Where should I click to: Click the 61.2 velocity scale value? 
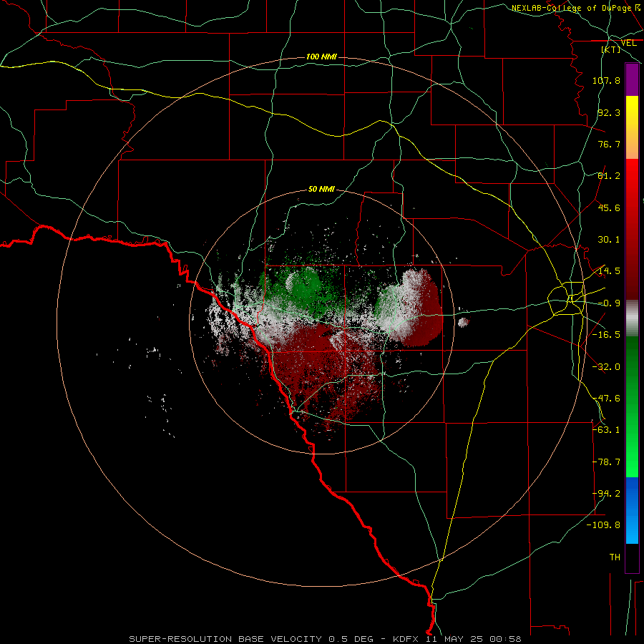[x=609, y=176]
